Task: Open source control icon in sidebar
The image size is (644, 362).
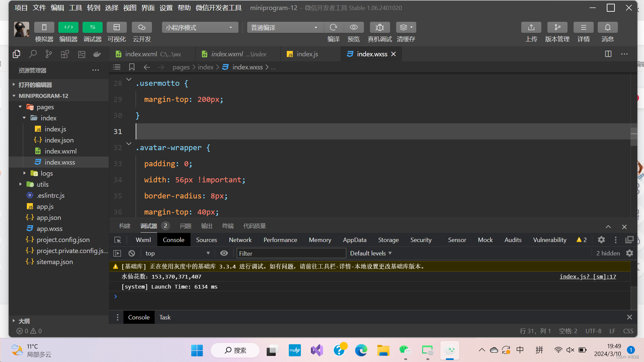Action: pyautogui.click(x=49, y=54)
